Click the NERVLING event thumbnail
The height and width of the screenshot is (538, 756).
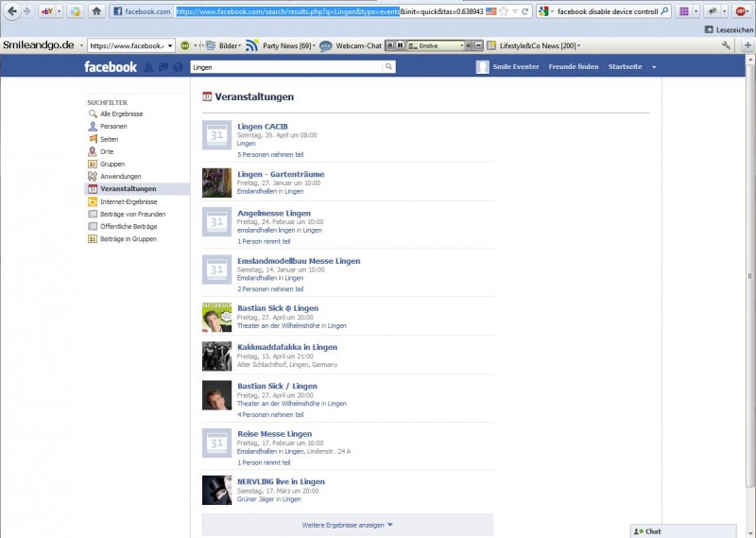[217, 490]
